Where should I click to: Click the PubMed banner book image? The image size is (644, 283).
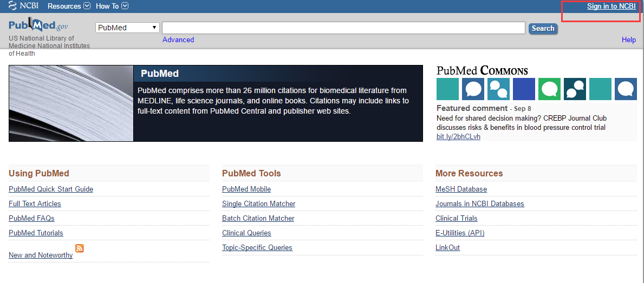(x=71, y=103)
